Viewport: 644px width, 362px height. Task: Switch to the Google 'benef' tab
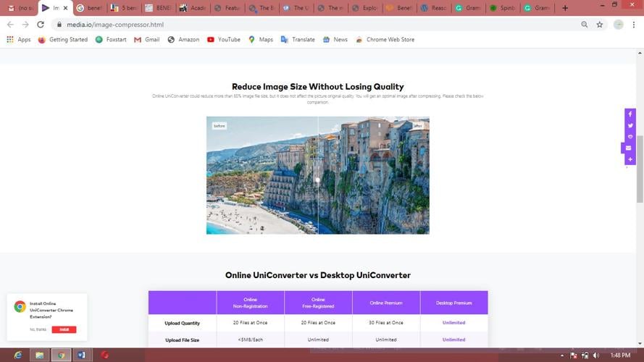point(90,8)
